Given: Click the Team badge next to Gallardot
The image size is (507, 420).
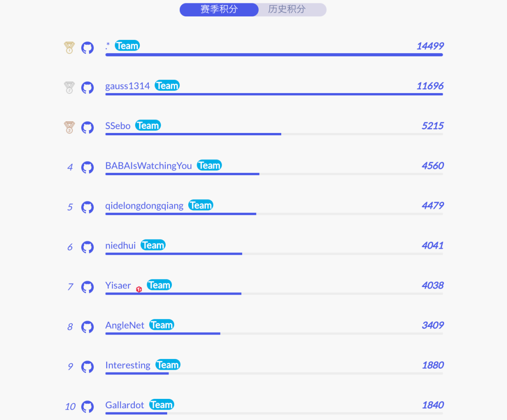Looking at the screenshot, I should pos(161,405).
